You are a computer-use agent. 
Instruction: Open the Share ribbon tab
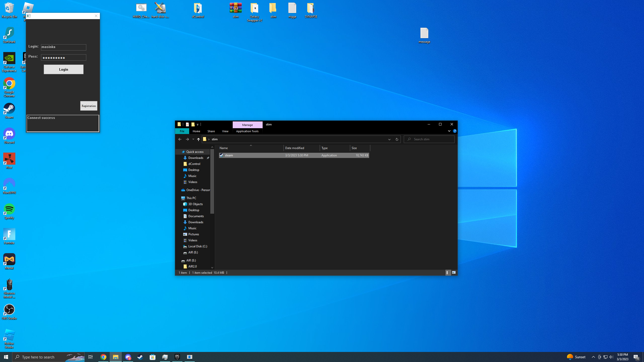211,131
